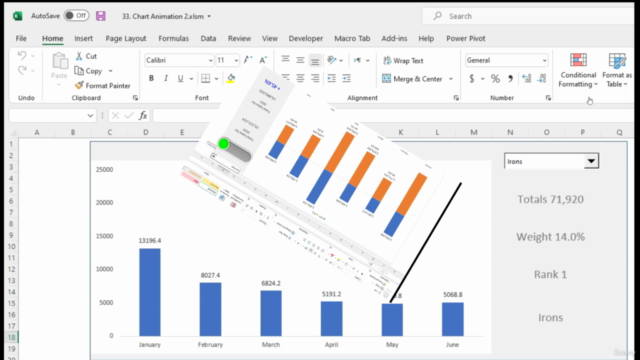Open Number dialog launcher
The width and height of the screenshot is (640, 360).
(548, 98)
